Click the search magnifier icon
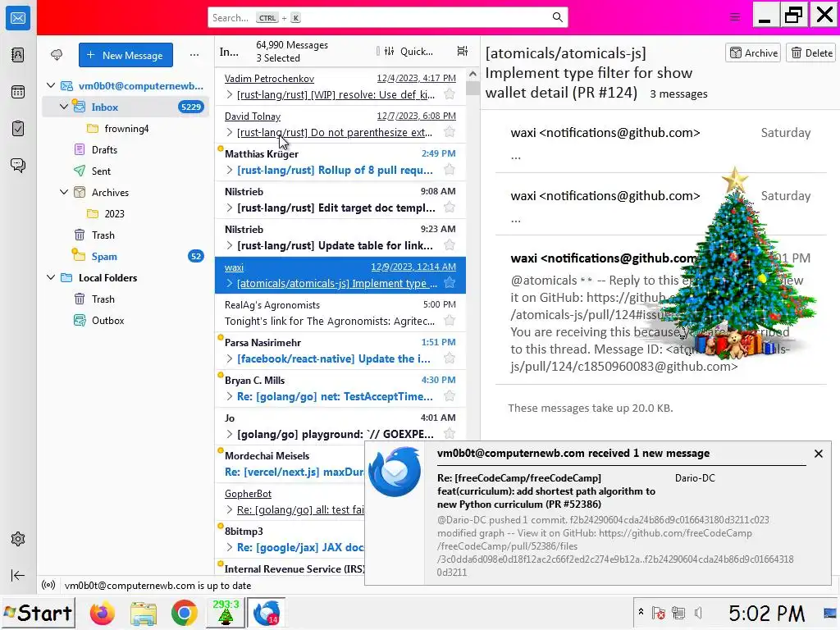Viewport: 840px width, 630px height. pyautogui.click(x=557, y=17)
